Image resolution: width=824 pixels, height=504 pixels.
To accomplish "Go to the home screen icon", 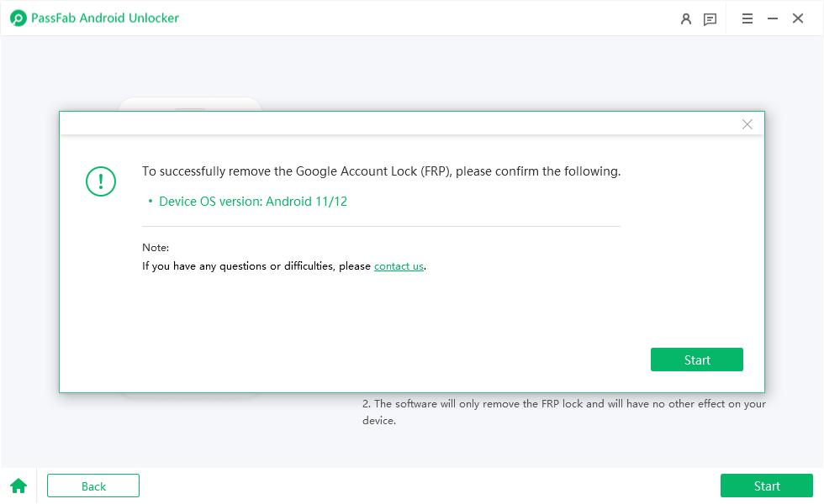I will pyautogui.click(x=18, y=486).
